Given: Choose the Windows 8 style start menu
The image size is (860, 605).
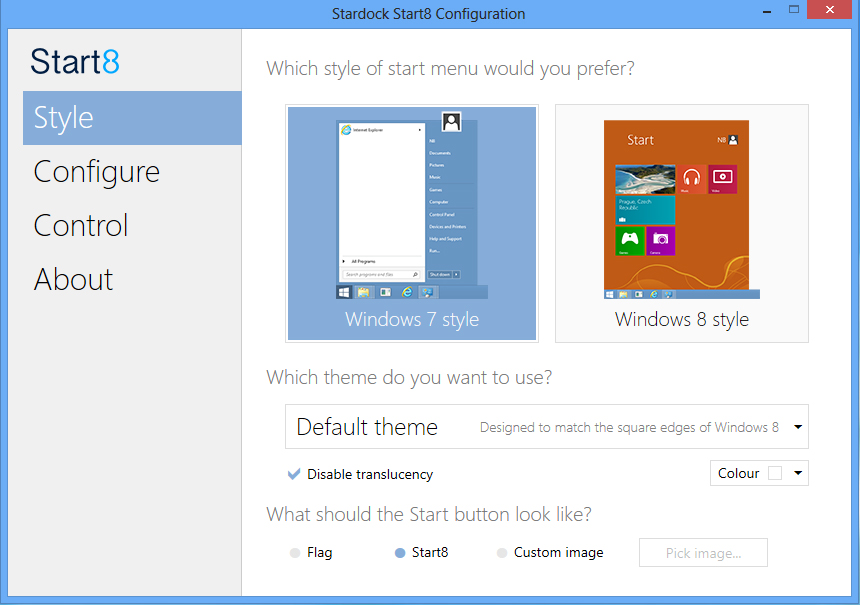Looking at the screenshot, I should click(x=682, y=223).
